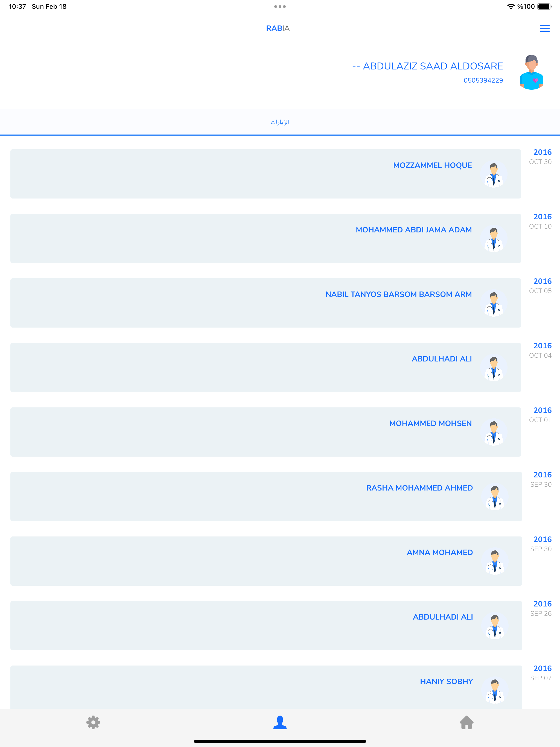Open the SEP 26 ABDULHADI ALI visit

(266, 625)
